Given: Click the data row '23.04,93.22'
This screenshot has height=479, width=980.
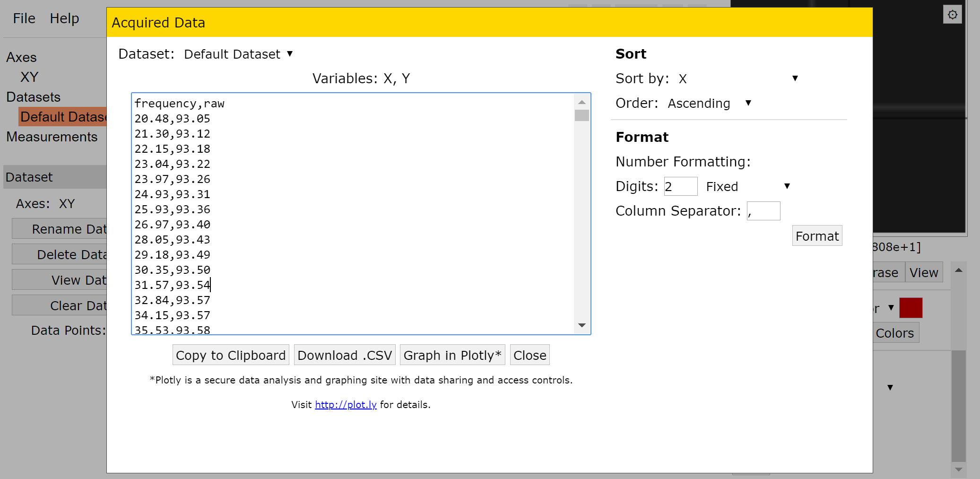Looking at the screenshot, I should pyautogui.click(x=173, y=164).
